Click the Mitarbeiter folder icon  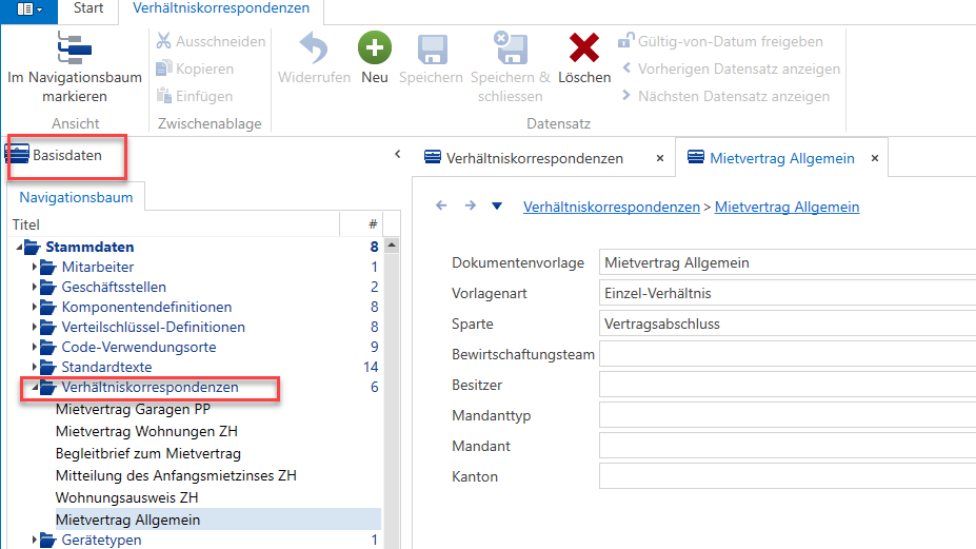(x=48, y=267)
